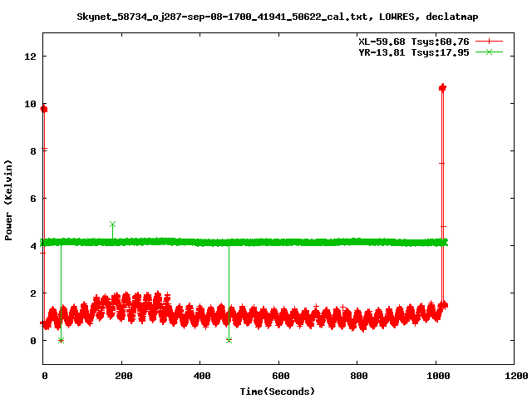This screenshot has width=532, height=399.
Task: Click y-axis tick label 10
Action: click(x=30, y=104)
